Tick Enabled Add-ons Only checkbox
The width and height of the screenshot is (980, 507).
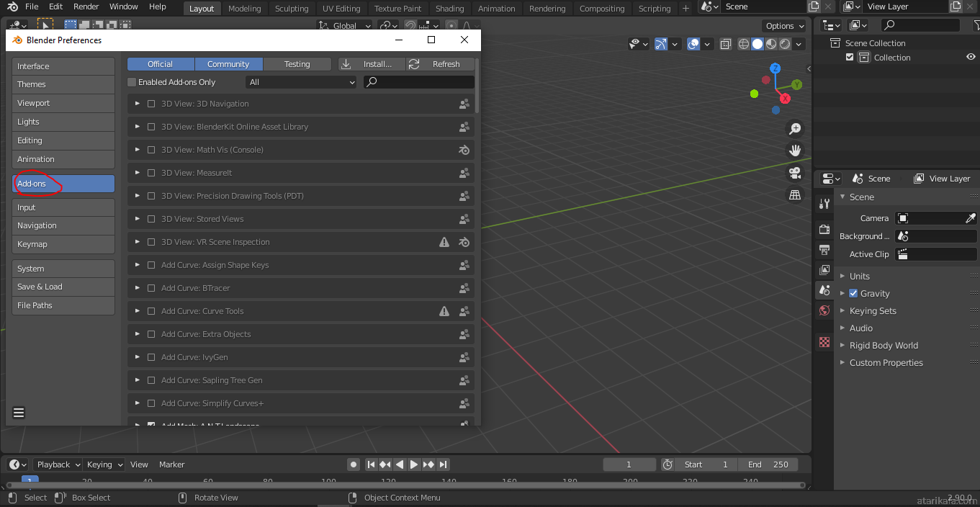[x=132, y=82]
